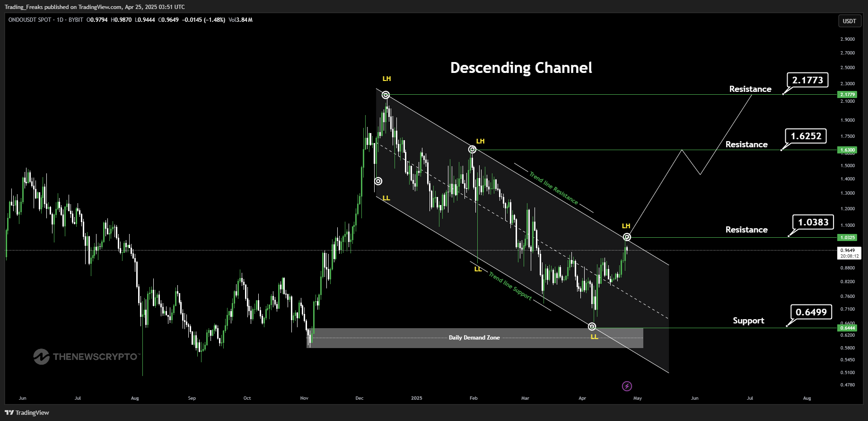868x421 pixels.
Task: Click the Trend line Support text
Action: point(510,286)
